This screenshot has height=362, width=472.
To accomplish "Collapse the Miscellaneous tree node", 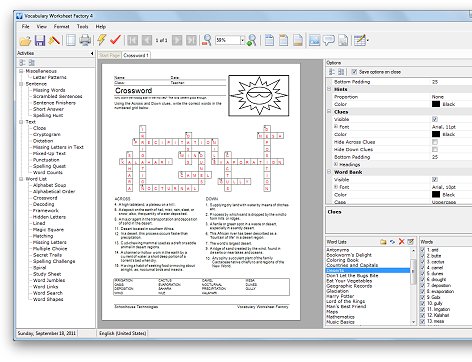I will pos(21,71).
